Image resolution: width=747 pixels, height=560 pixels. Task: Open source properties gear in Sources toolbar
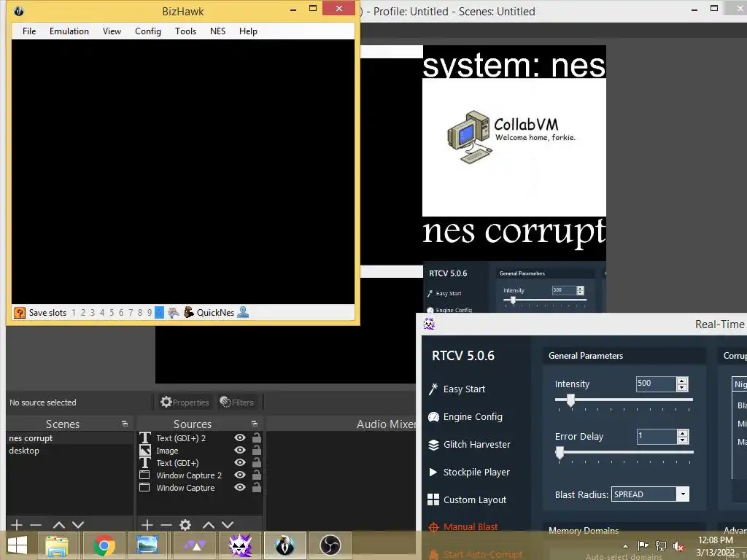(185, 525)
